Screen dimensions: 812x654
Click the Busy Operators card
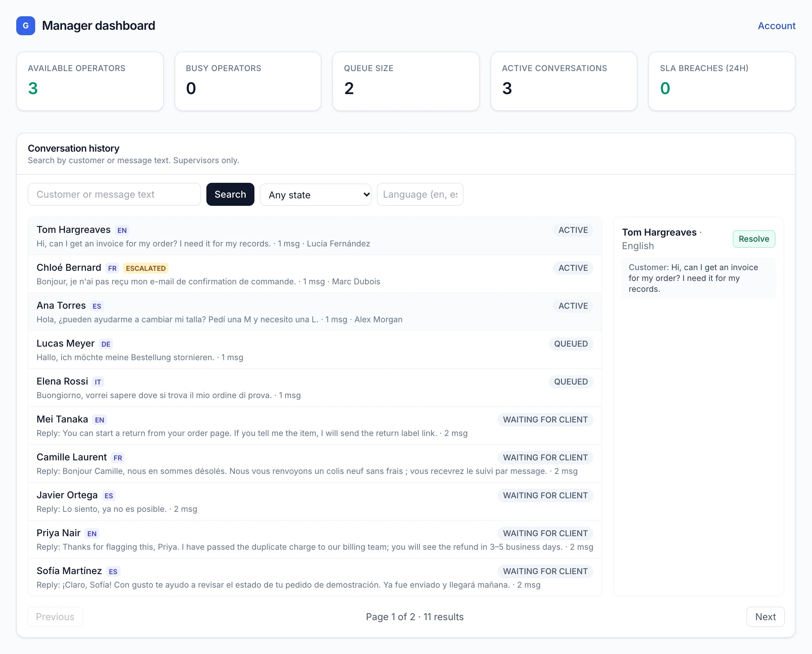click(x=248, y=81)
